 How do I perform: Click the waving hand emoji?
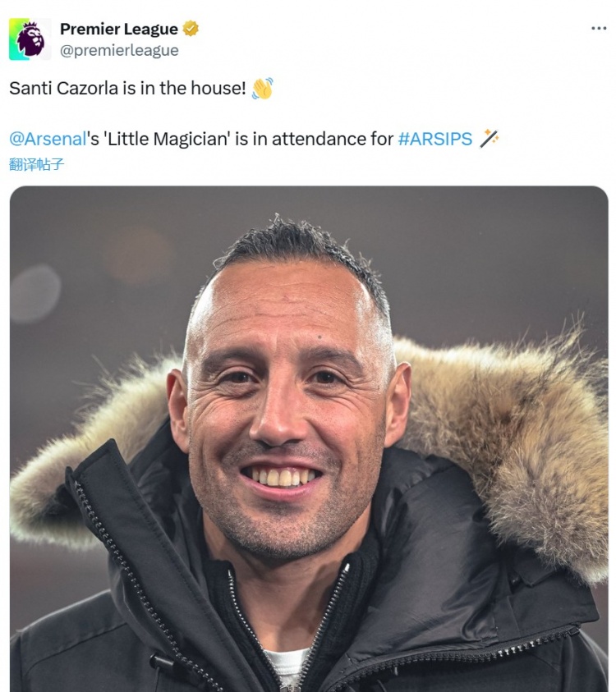tap(262, 89)
